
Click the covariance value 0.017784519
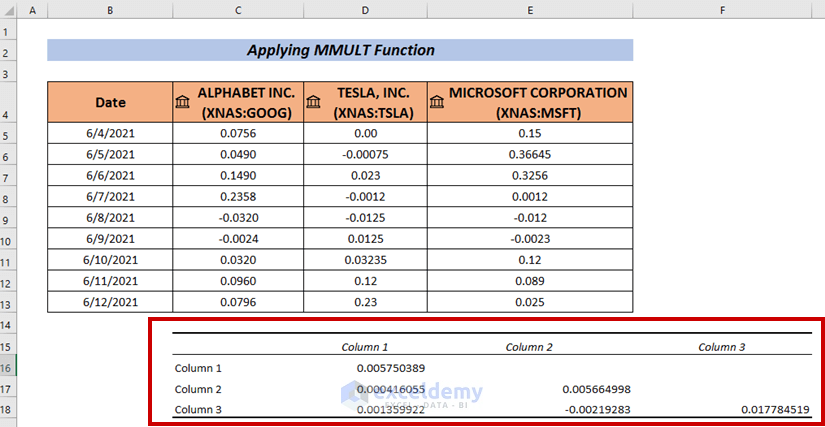776,410
